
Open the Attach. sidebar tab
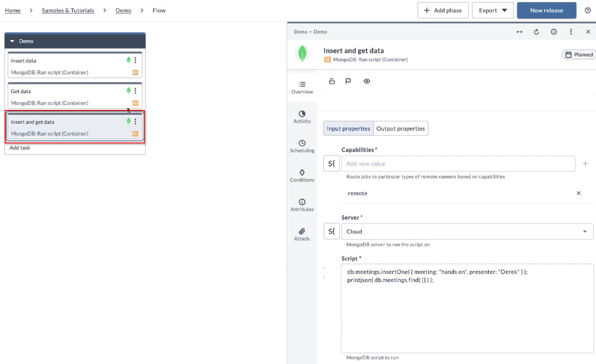[x=302, y=234]
